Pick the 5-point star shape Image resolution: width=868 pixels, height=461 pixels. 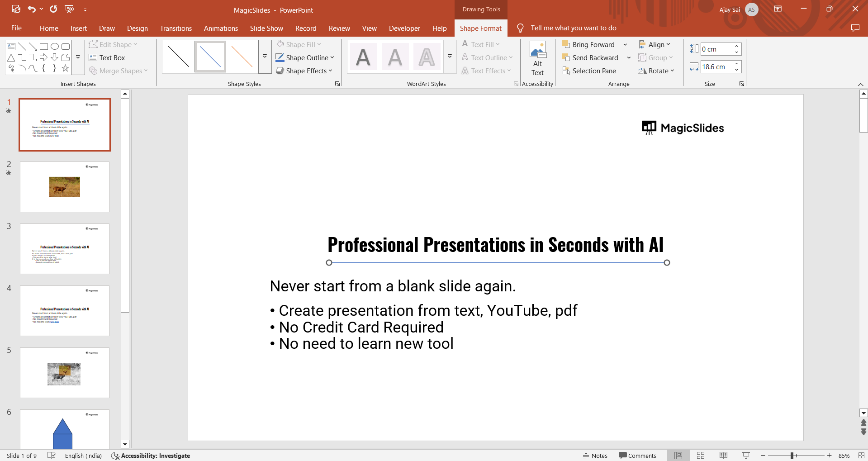66,68
